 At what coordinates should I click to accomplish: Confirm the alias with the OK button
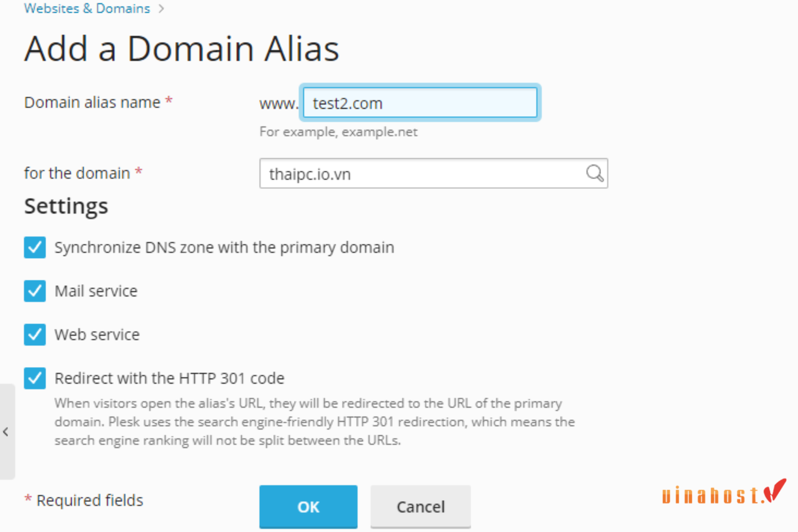(x=309, y=506)
